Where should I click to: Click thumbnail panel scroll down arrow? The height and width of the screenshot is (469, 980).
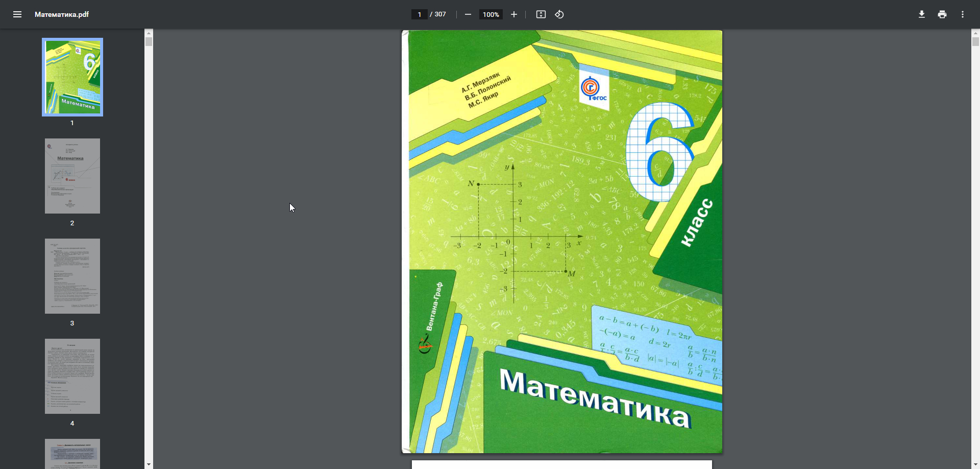pyautogui.click(x=149, y=464)
